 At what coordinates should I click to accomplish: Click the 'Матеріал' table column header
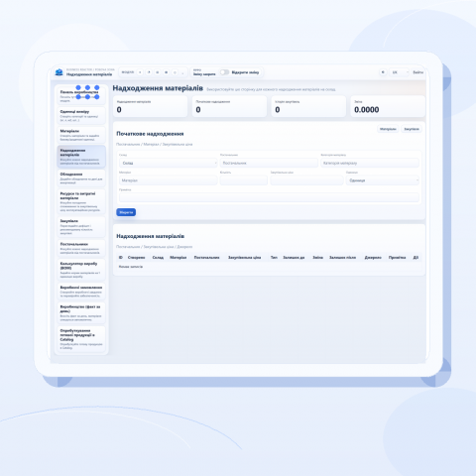pos(178,258)
